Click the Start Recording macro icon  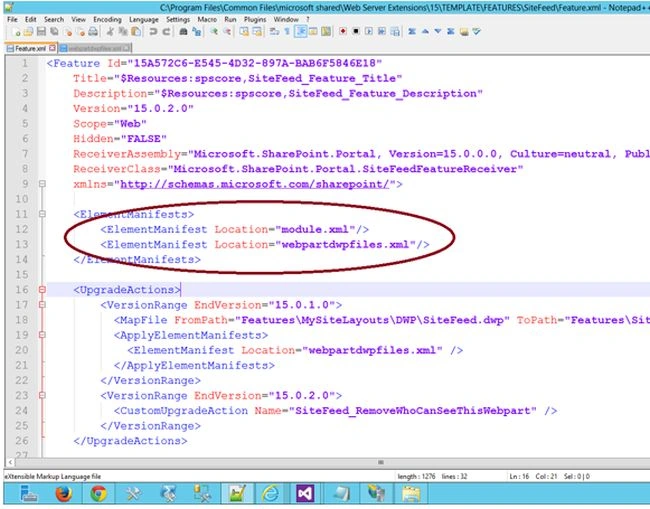coord(343,32)
